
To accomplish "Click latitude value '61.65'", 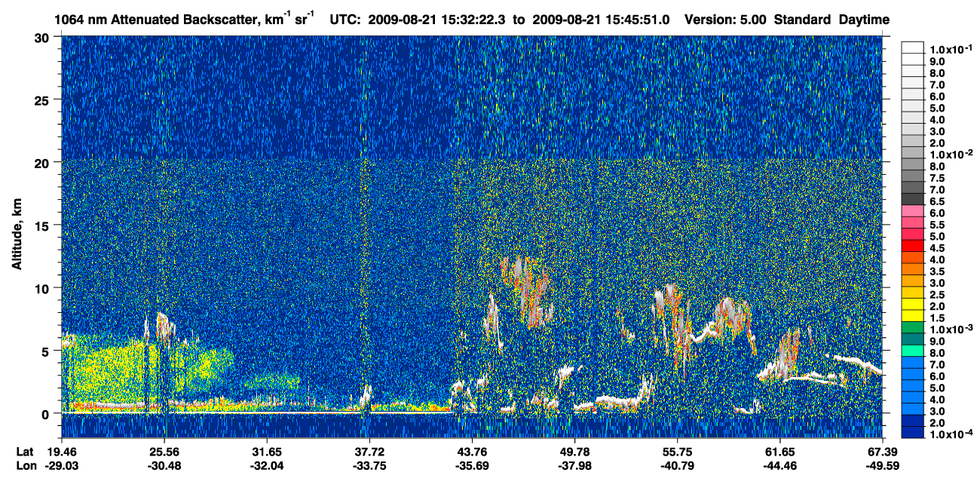I will click(x=780, y=452).
